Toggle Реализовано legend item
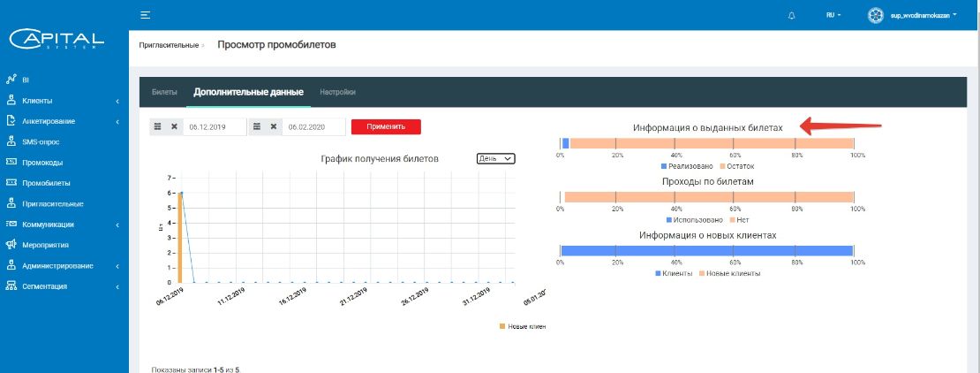Image resolution: width=980 pixels, height=373 pixels. coord(686,166)
